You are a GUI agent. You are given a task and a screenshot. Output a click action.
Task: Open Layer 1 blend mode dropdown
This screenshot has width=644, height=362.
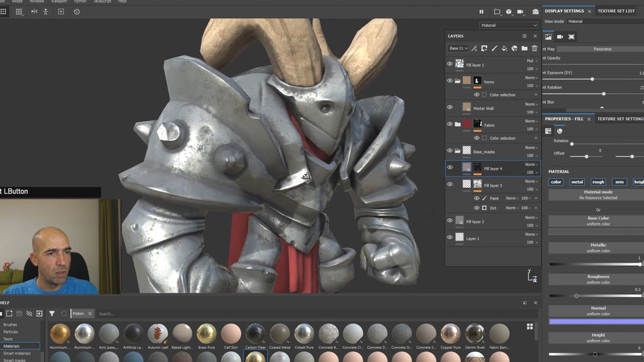click(531, 234)
